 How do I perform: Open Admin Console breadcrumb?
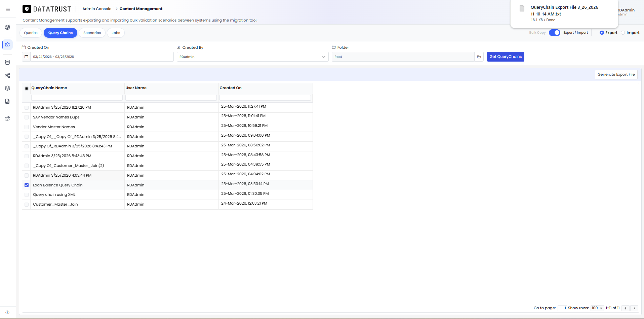[97, 9]
